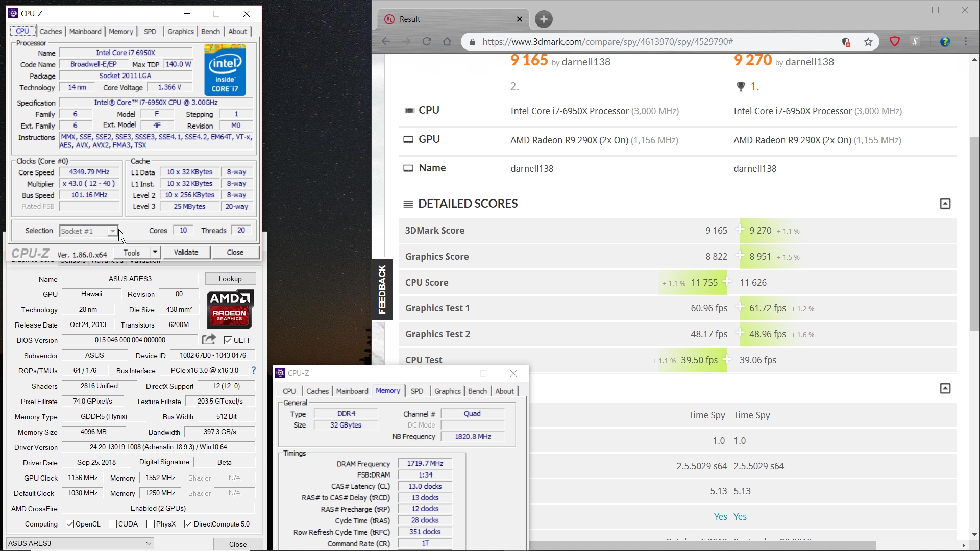Click the CPU tab in memory CPU-Z window
Screen dimensions: 980x551
[x=289, y=391]
